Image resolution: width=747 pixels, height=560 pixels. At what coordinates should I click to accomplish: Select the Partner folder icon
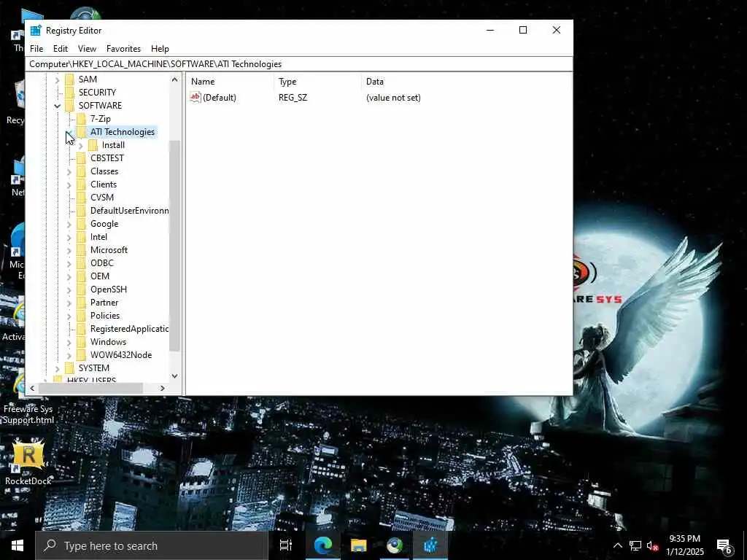click(82, 303)
